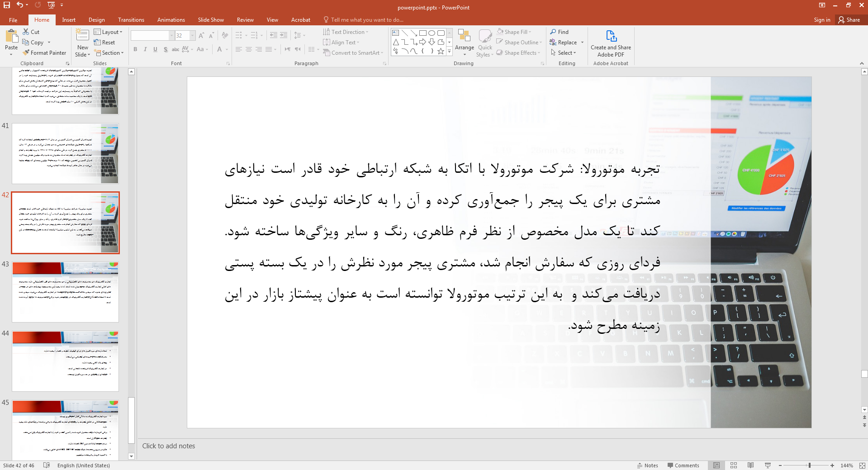Screen dimensions: 868x470
Task: Justify text in paragraph group
Action: pos(269,49)
